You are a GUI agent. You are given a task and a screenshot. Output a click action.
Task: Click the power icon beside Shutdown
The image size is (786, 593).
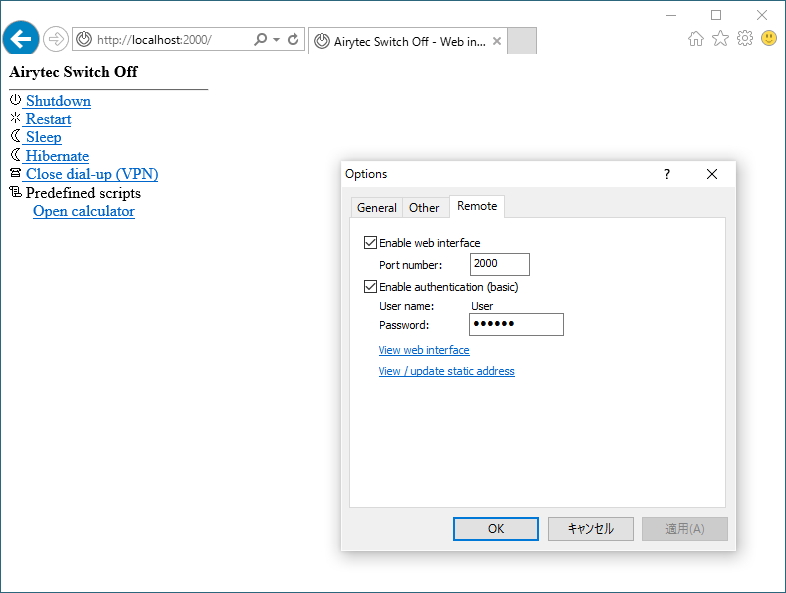click(x=15, y=99)
